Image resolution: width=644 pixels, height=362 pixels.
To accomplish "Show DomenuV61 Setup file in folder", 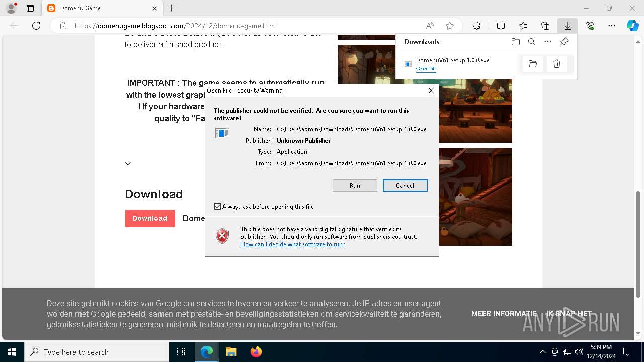I will tap(533, 64).
